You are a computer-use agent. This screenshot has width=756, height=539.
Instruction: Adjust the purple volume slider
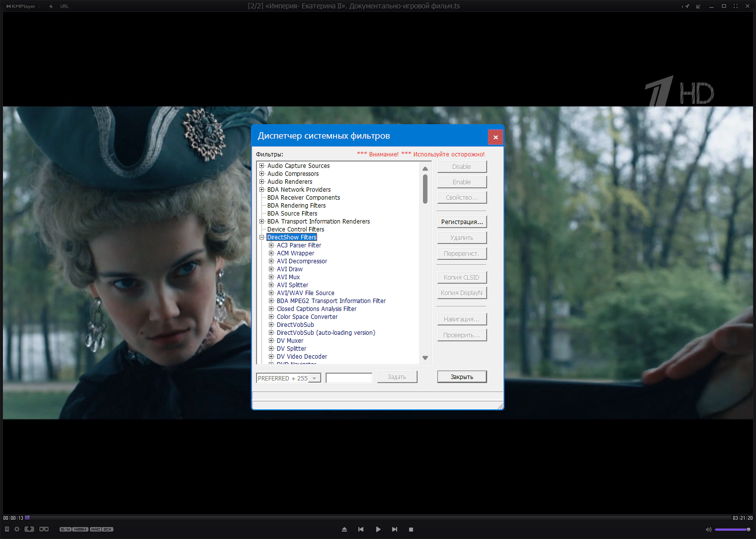[x=733, y=530]
